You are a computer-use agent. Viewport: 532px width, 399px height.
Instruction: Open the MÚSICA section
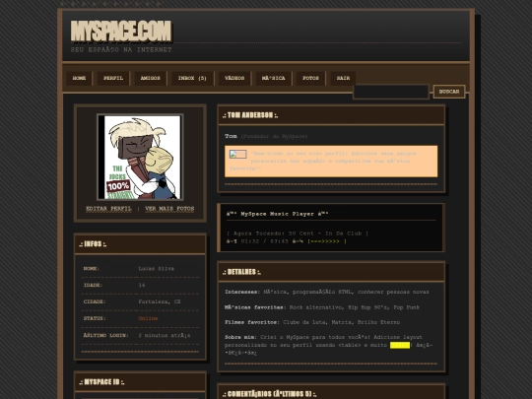point(273,79)
